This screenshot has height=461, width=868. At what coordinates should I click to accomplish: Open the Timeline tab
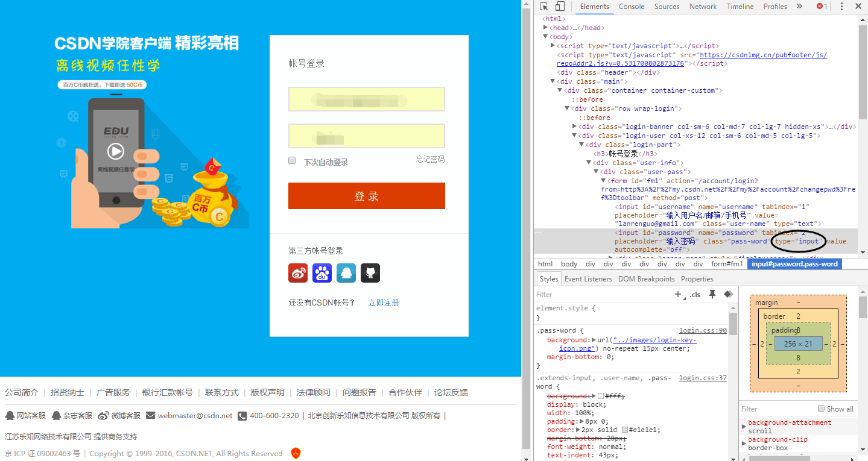(x=740, y=7)
